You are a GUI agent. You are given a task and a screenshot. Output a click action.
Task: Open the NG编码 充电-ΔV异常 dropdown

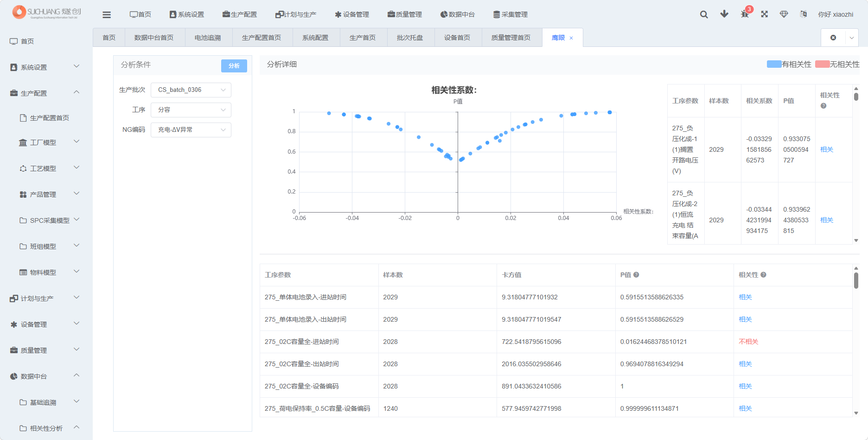click(191, 130)
